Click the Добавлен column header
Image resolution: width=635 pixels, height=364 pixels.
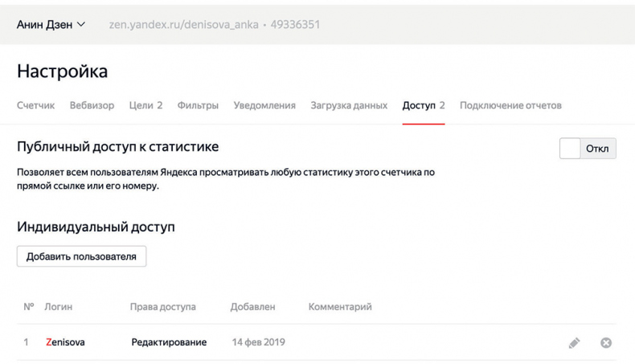pos(252,307)
